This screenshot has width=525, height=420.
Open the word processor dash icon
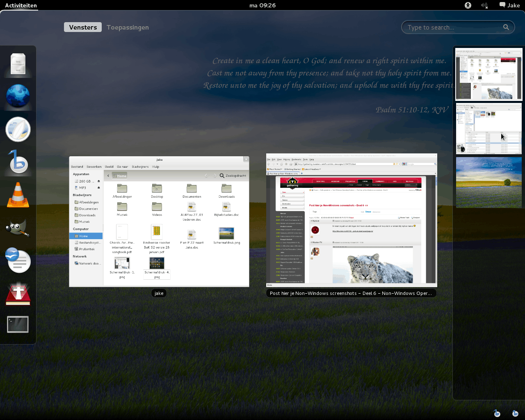click(18, 260)
